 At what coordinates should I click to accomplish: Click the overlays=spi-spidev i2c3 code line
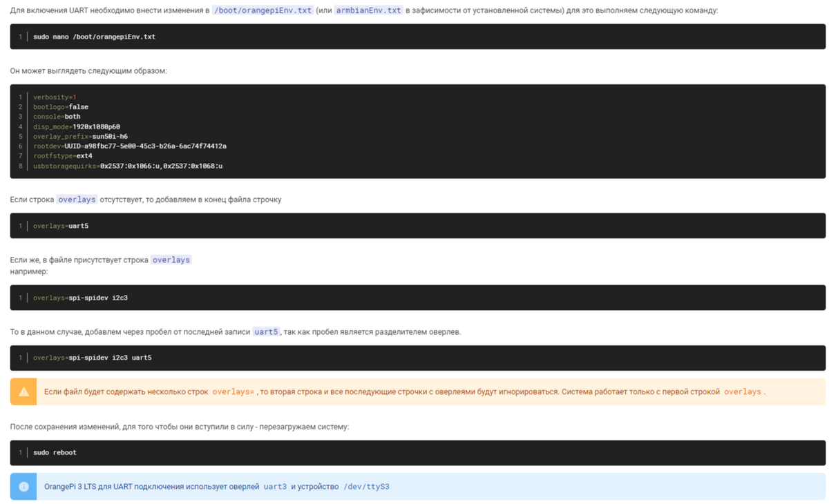coord(80,298)
